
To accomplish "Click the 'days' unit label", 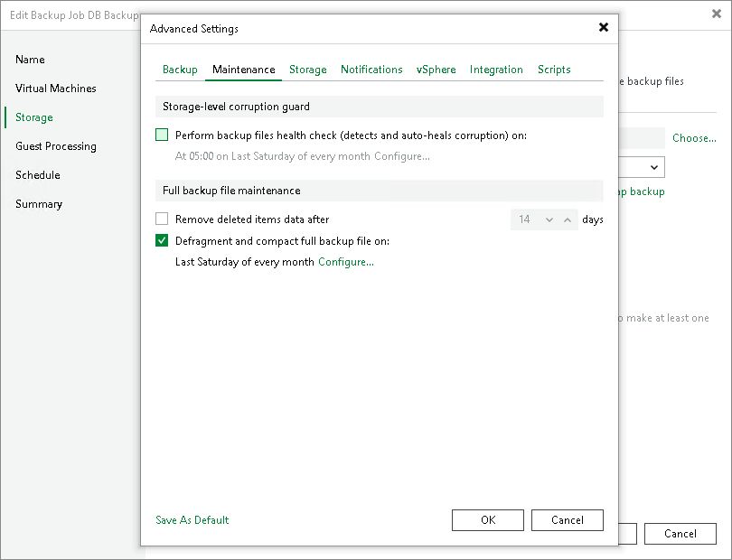I will 593,219.
